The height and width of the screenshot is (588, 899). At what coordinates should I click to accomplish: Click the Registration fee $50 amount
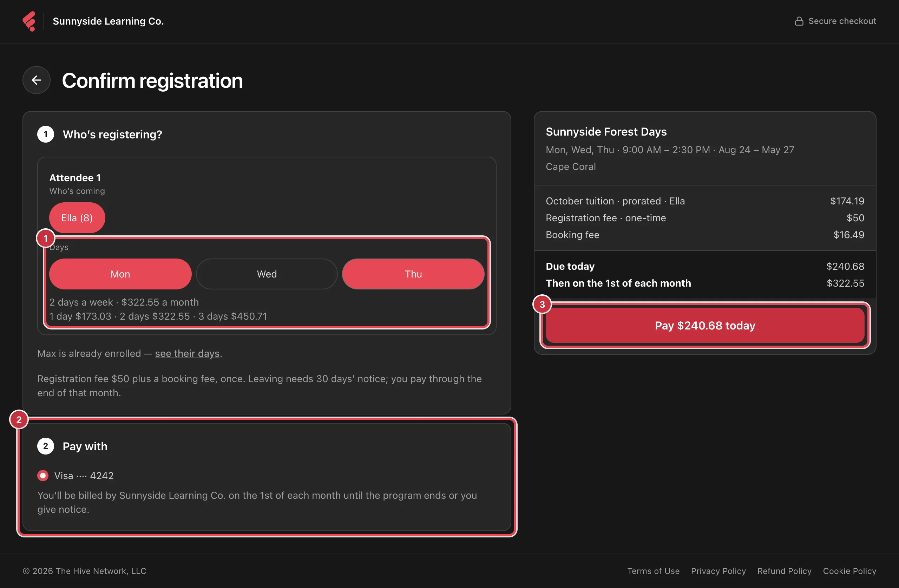(x=855, y=218)
